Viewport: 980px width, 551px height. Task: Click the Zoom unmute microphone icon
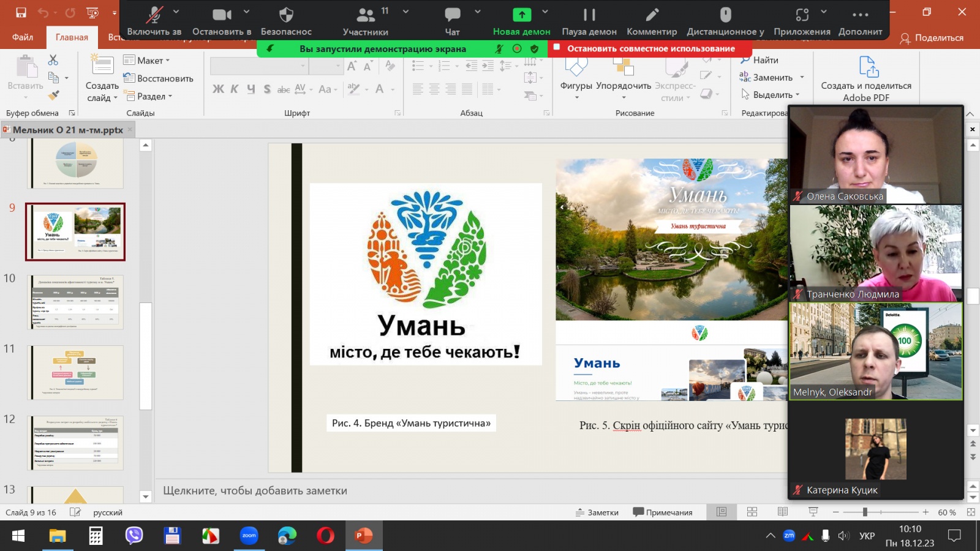(x=154, y=15)
